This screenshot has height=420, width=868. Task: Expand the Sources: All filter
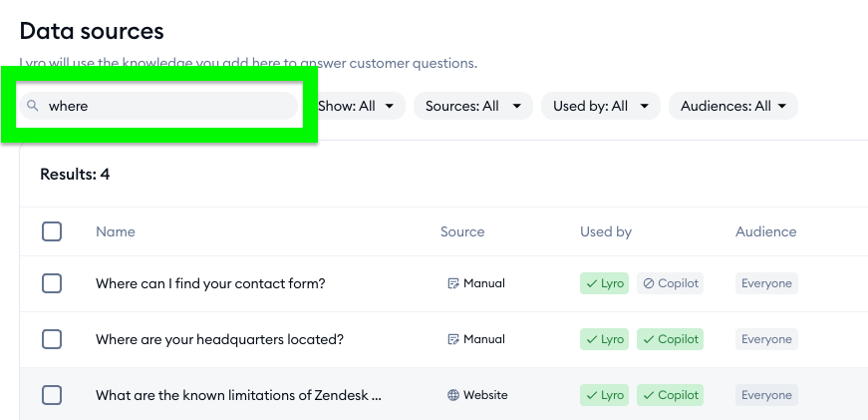[473, 106]
